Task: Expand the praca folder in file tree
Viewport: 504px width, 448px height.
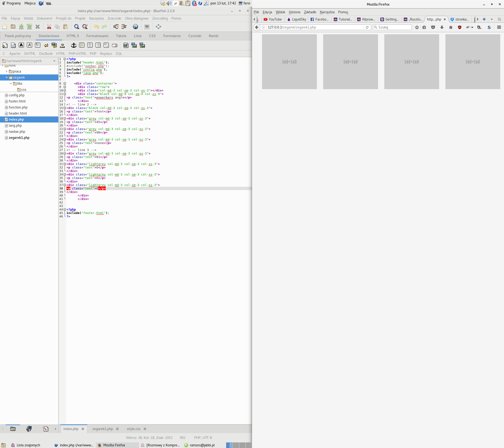Action: point(7,71)
